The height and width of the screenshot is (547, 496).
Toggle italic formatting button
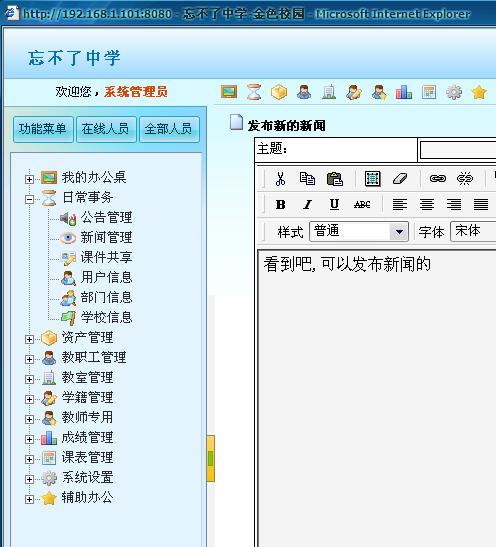307,204
